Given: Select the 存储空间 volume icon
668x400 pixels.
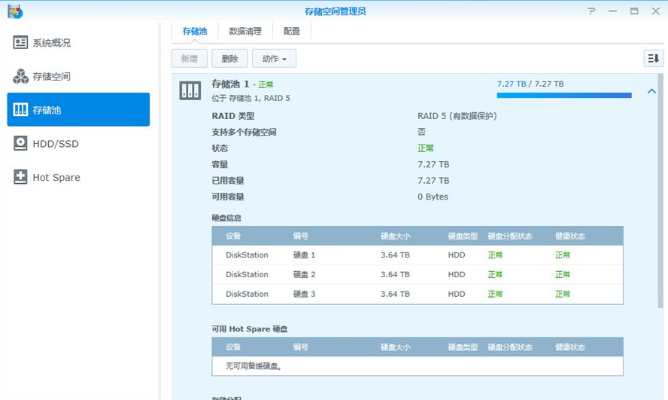Looking at the screenshot, I should click(20, 76).
